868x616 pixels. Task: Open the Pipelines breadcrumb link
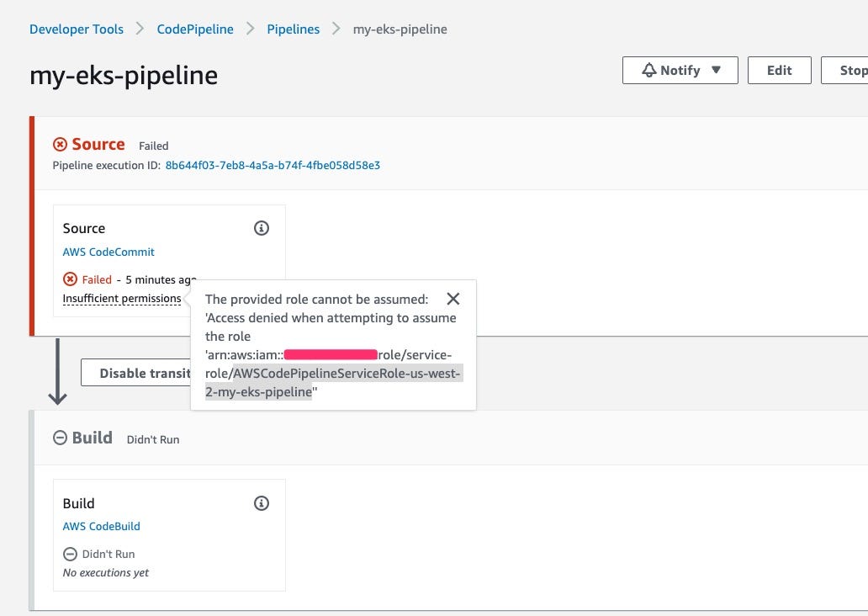[293, 29]
